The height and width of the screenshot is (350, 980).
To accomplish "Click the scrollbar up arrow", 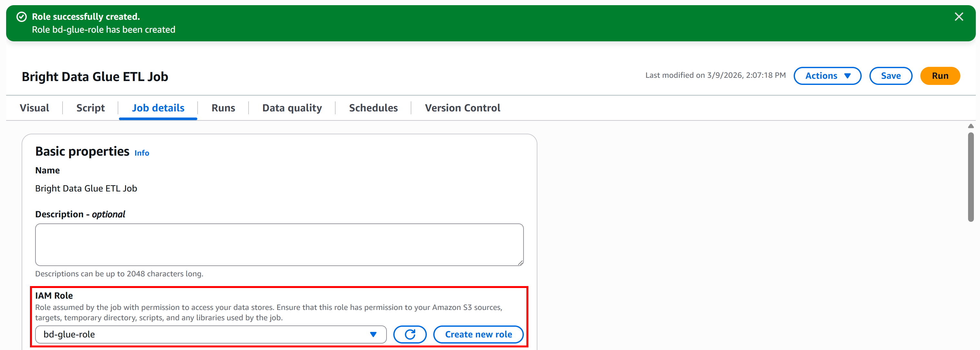I will click(x=970, y=126).
